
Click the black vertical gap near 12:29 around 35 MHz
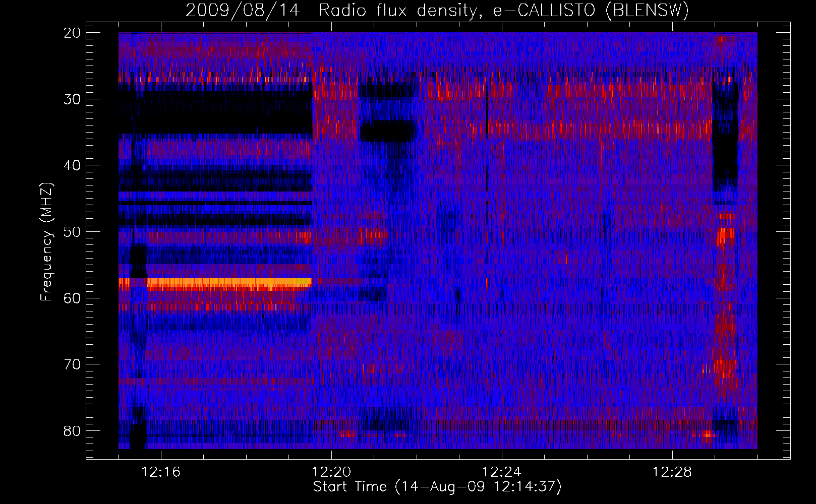[x=725, y=137]
